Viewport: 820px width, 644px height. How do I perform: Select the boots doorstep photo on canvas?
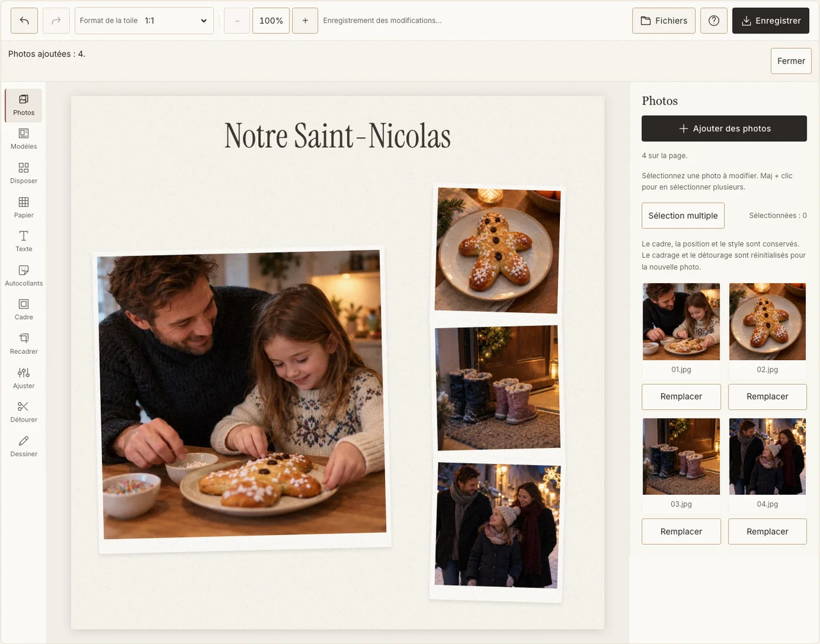point(498,388)
